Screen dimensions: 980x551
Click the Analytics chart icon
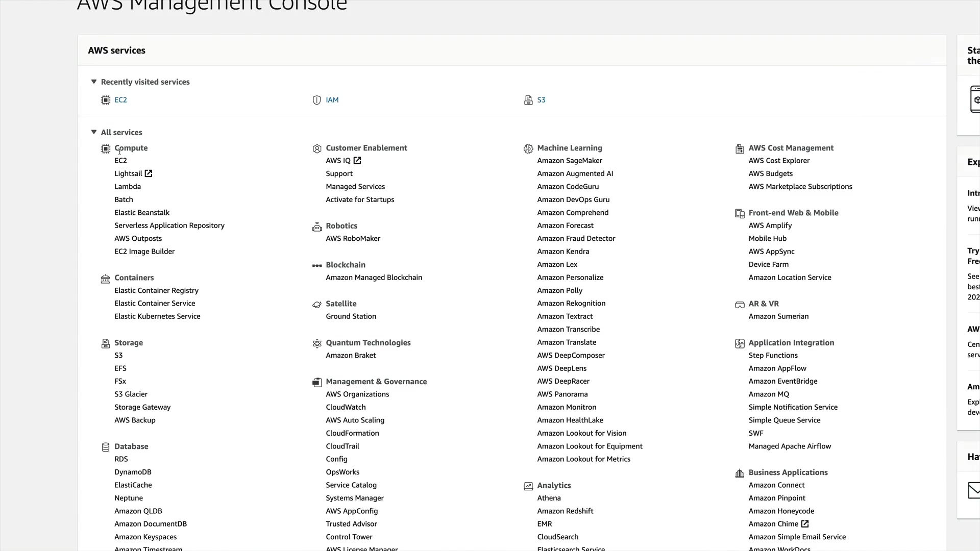[x=528, y=486]
